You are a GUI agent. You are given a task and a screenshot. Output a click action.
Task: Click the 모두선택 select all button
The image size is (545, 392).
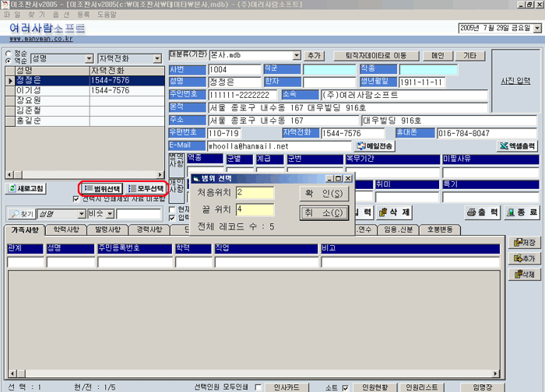tap(146, 189)
